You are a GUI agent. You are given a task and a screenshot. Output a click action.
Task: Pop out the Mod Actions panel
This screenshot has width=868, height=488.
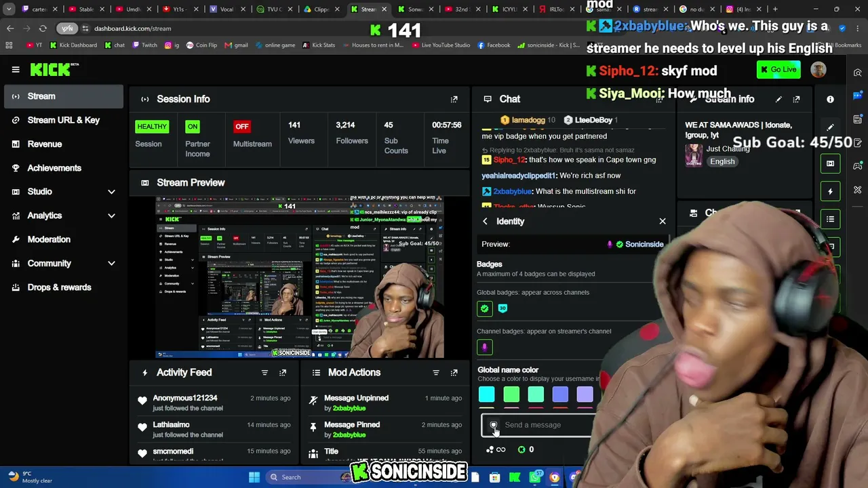click(454, 372)
